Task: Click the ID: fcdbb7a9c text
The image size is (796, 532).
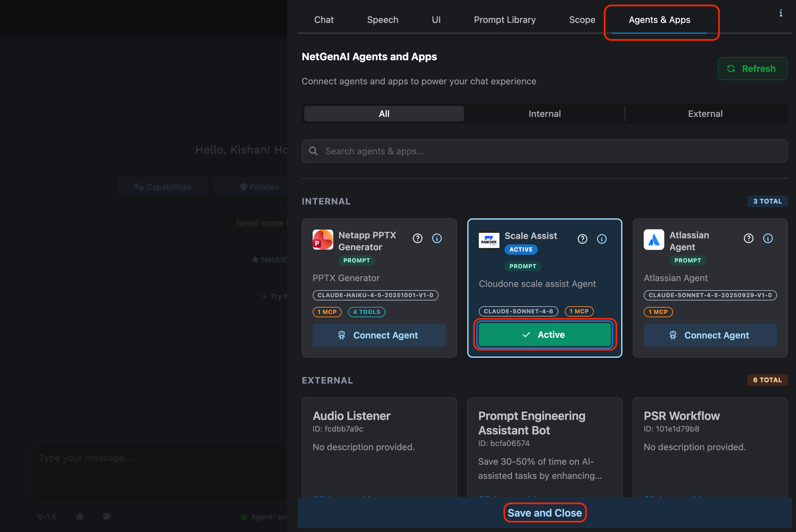Action: pos(337,429)
